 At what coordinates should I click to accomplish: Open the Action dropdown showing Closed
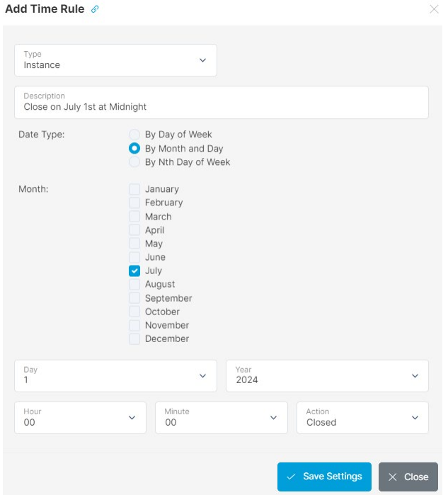point(362,418)
